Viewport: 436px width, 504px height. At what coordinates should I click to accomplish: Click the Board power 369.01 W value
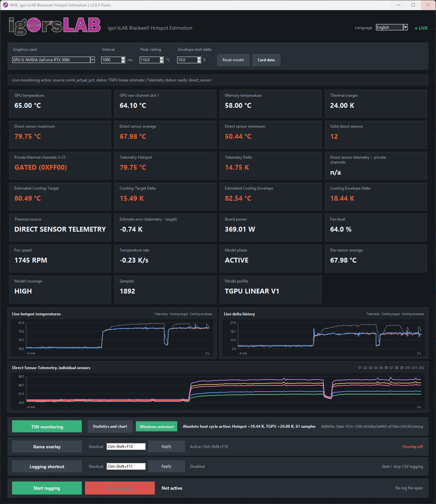point(240,229)
